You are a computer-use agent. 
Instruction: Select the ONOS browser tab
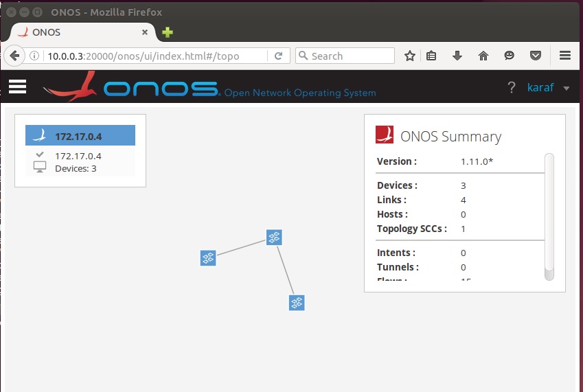point(82,32)
